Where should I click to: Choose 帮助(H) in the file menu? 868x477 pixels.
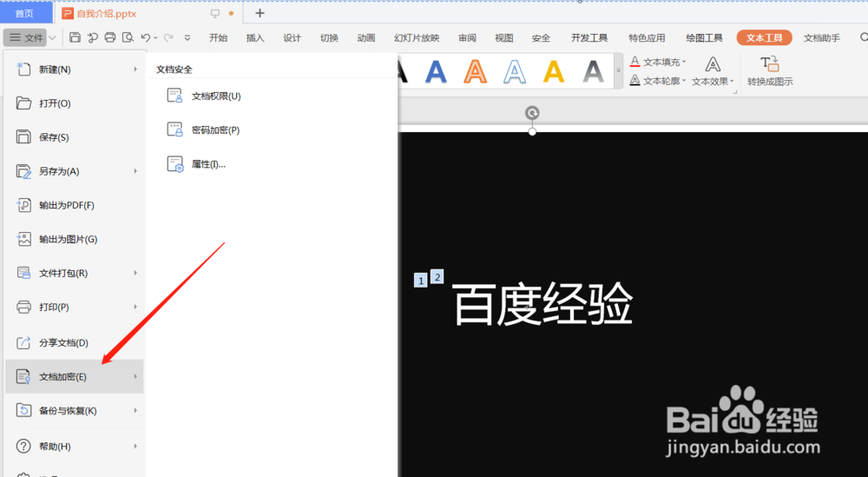point(75,446)
